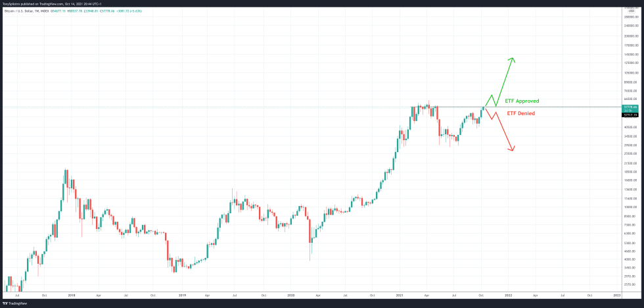The width and height of the screenshot is (644, 308).
Task: Click the 2018 label on time axis
Action: (71, 296)
